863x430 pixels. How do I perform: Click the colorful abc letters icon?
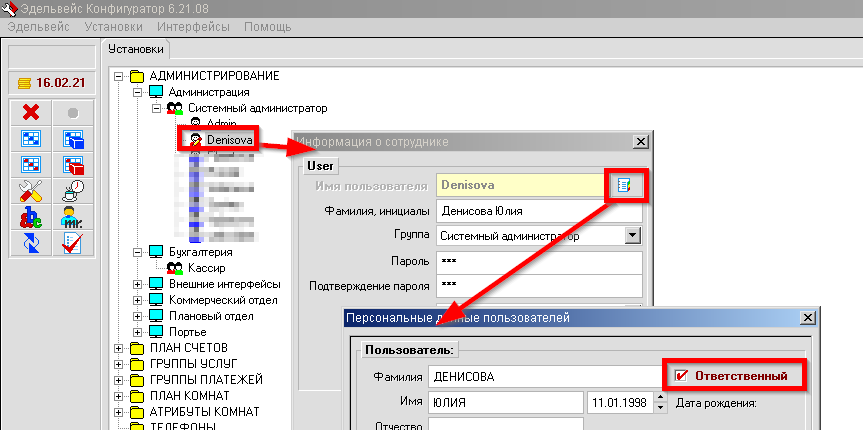[31, 217]
